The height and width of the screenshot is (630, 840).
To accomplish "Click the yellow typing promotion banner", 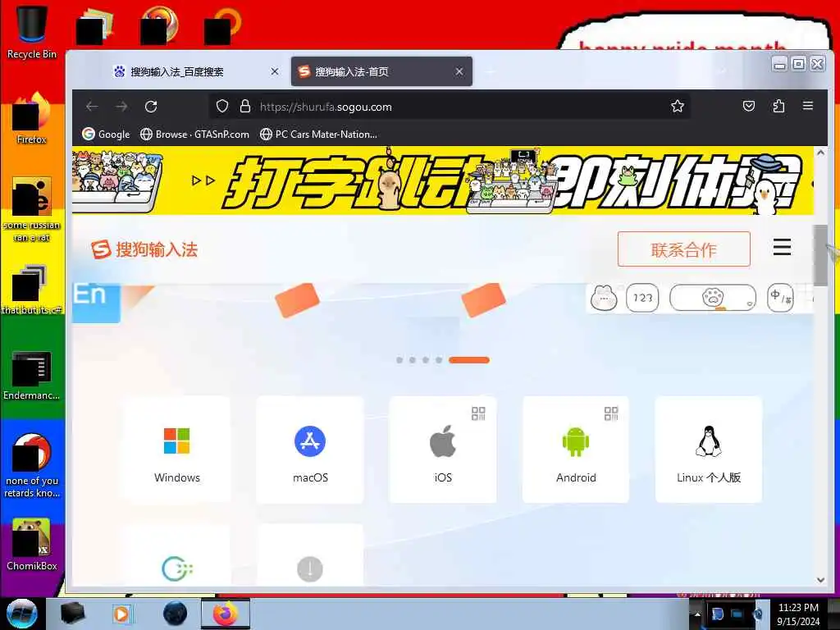I will (442, 180).
